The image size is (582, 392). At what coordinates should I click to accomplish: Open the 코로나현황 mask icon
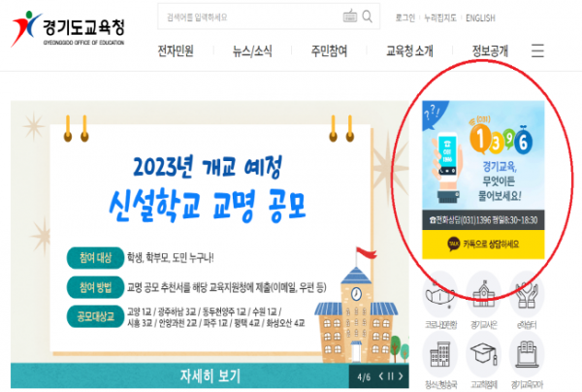tap(440, 294)
